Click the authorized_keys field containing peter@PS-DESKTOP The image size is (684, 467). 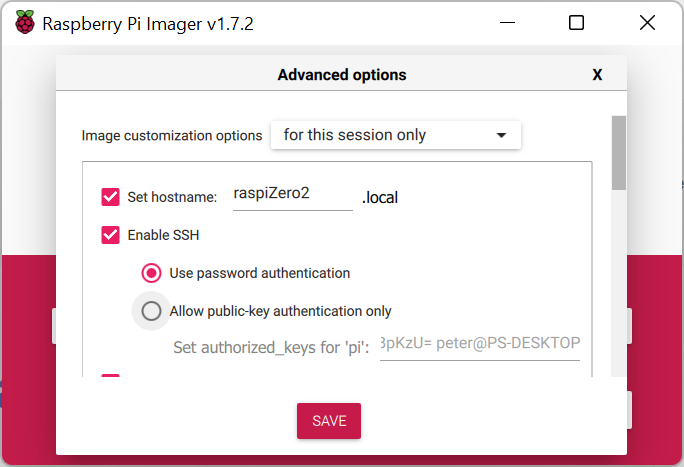tap(480, 345)
